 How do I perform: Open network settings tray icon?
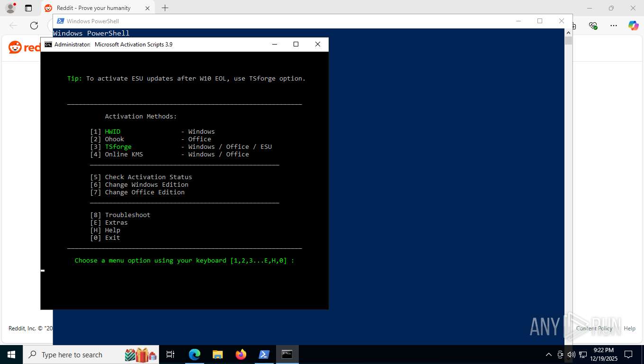click(583, 355)
